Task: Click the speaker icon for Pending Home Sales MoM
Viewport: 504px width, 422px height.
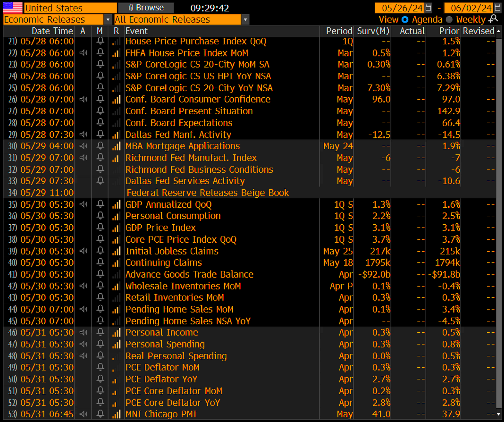Action: click(x=83, y=309)
